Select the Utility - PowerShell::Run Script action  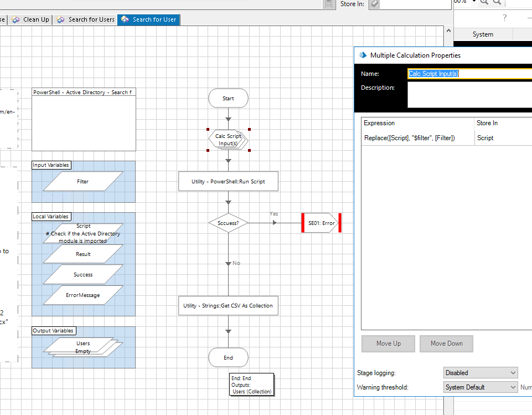tap(228, 182)
